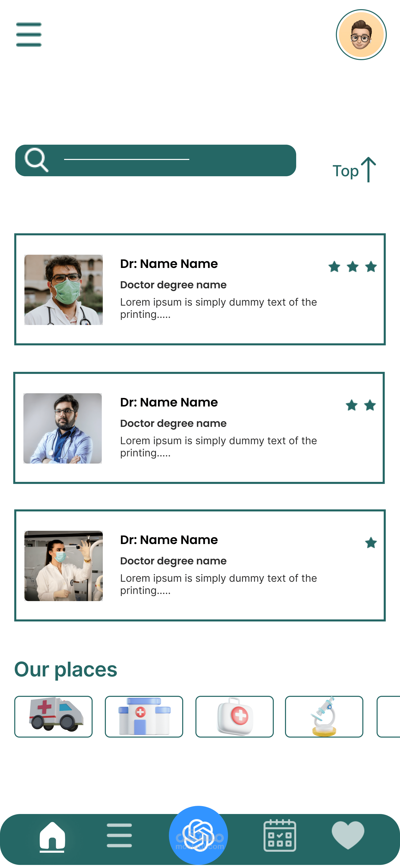
Task: Go to the Home tab
Action: (x=52, y=836)
